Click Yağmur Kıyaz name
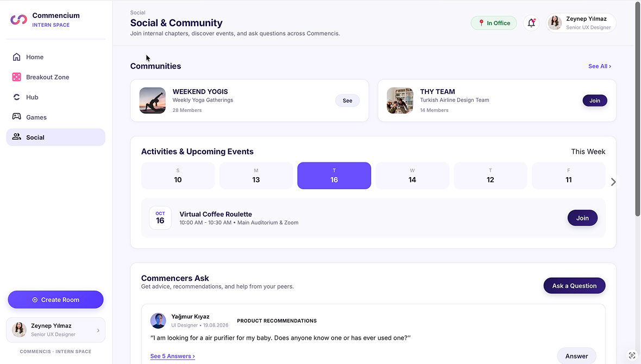This screenshot has height=364, width=641. click(190, 317)
